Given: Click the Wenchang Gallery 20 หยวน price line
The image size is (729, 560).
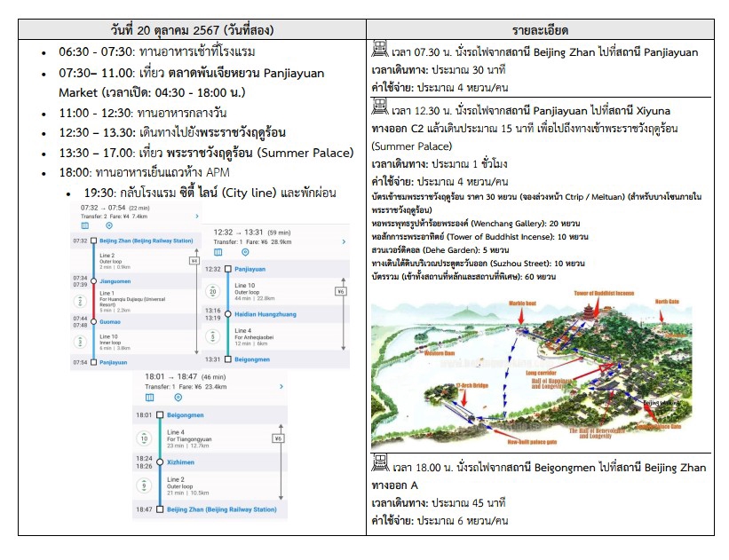Looking at the screenshot, I should 476,224.
